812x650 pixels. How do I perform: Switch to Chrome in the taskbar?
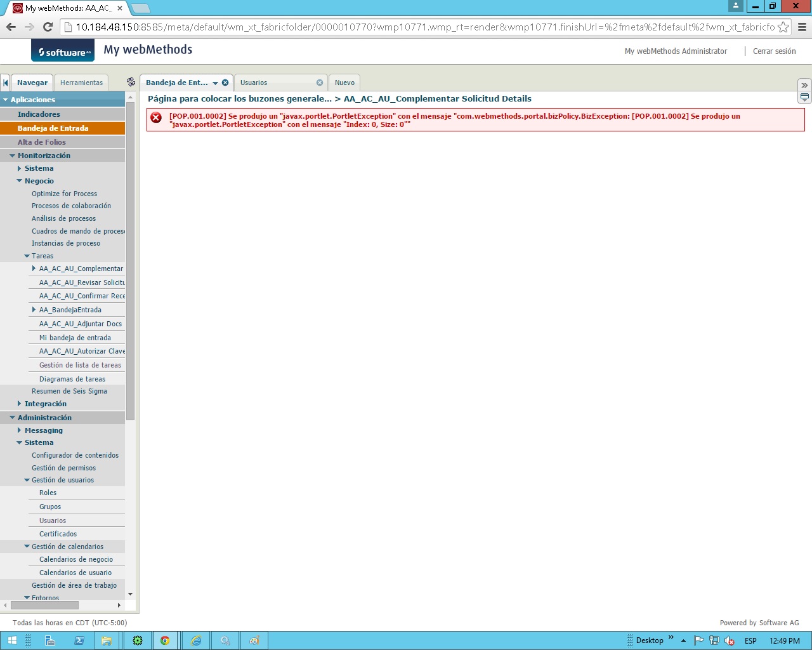coord(165,640)
